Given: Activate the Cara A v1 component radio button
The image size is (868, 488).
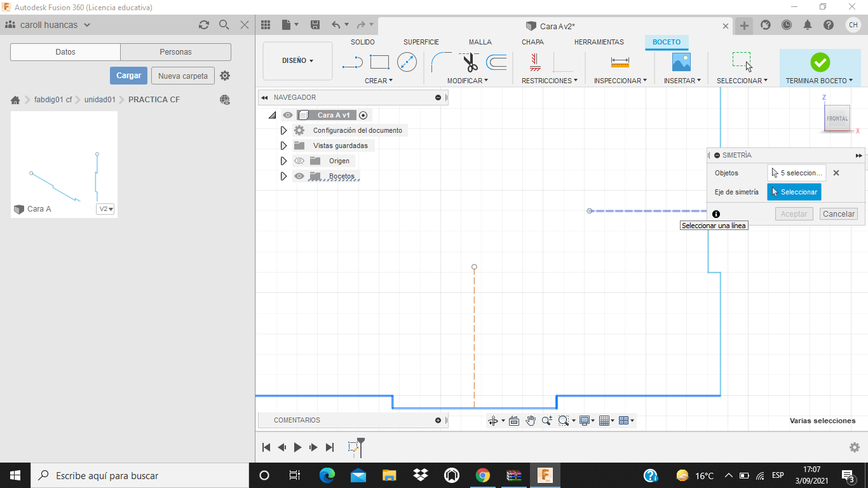Looking at the screenshot, I should [x=363, y=115].
